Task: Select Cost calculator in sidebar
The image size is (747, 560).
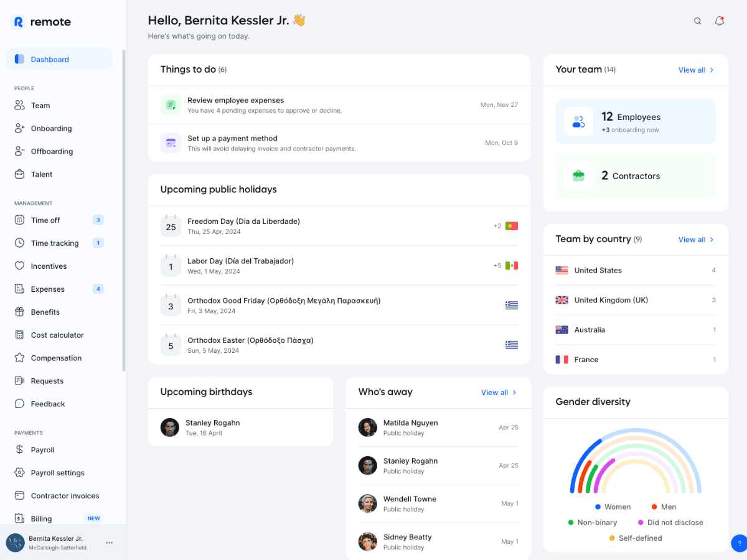Action: pos(57,335)
